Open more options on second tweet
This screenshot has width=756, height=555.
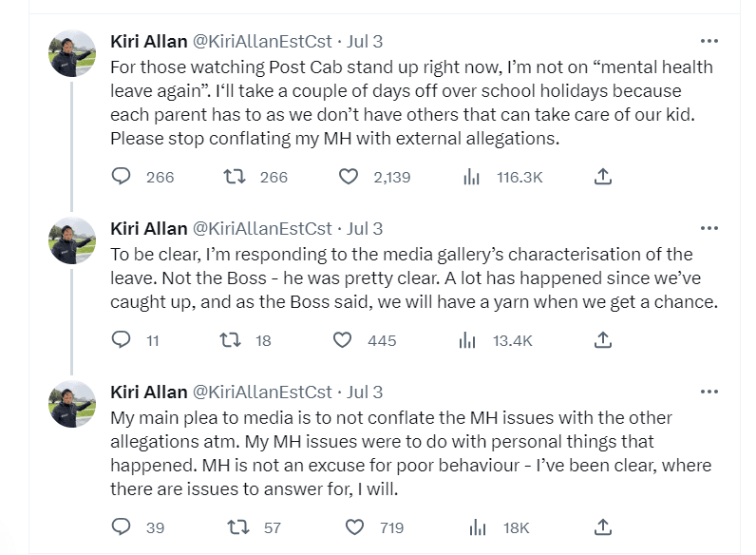click(709, 228)
